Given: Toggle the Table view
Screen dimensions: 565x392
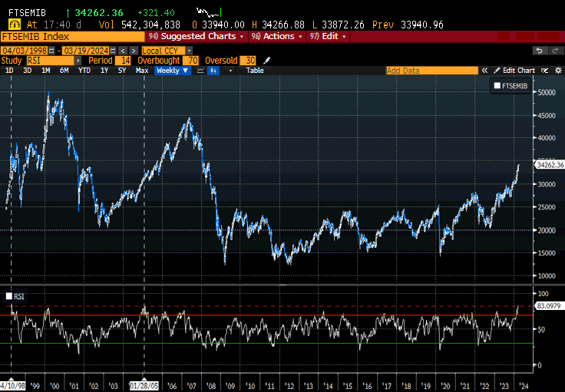Looking at the screenshot, I should [x=255, y=70].
